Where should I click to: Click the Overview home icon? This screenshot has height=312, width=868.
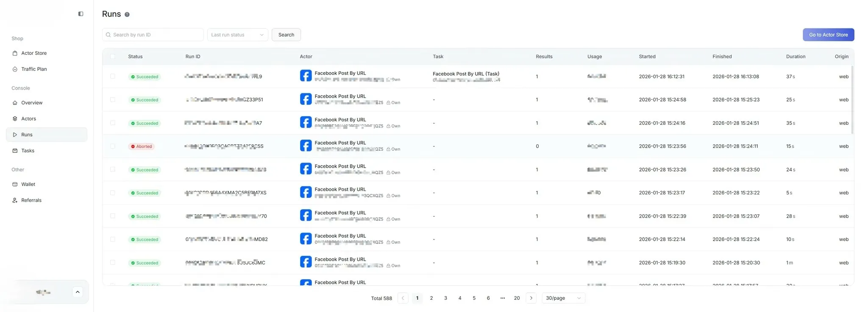[15, 103]
